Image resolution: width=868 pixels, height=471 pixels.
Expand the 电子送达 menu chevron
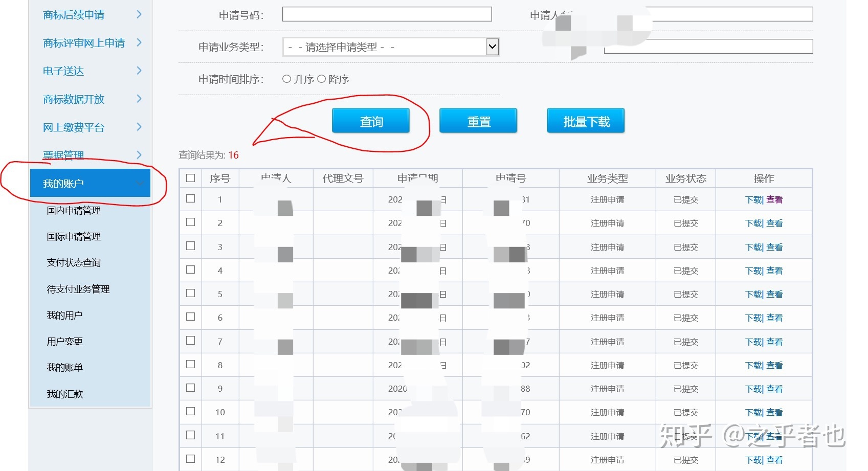(139, 71)
